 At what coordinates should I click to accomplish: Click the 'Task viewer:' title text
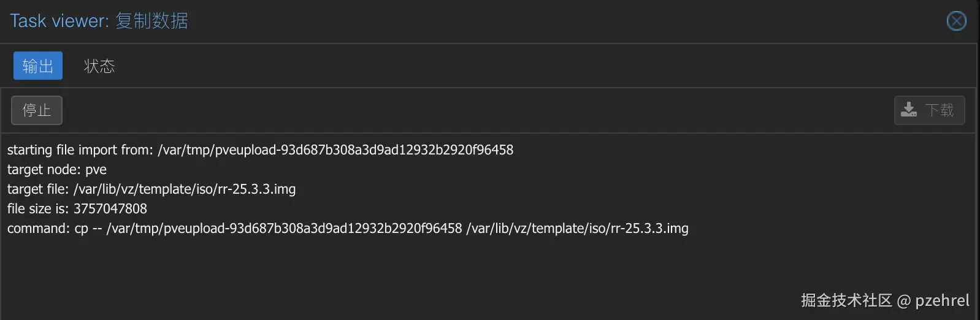coord(59,21)
